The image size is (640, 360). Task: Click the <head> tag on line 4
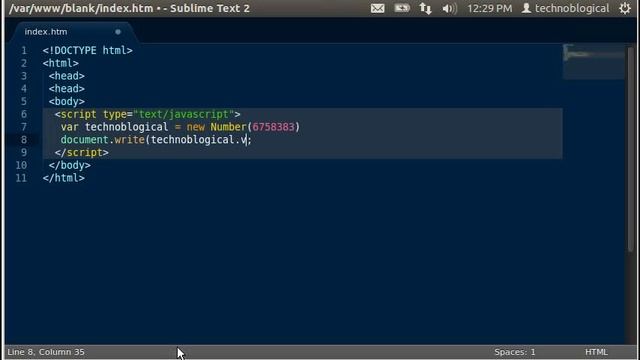coord(67,89)
